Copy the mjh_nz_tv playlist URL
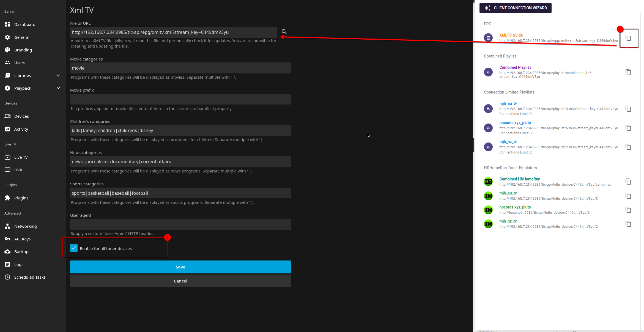This screenshot has height=332, width=644. (629, 147)
